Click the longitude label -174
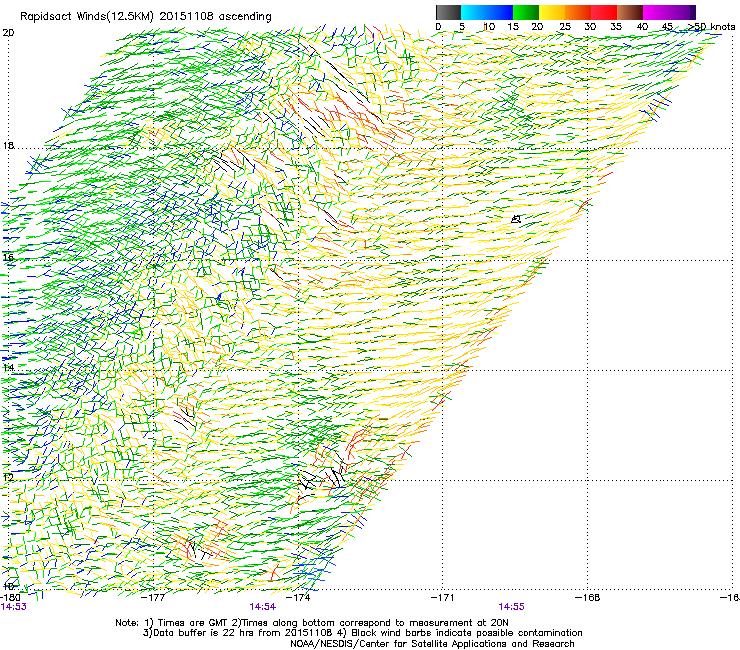The height and width of the screenshot is (650, 740). [x=299, y=598]
